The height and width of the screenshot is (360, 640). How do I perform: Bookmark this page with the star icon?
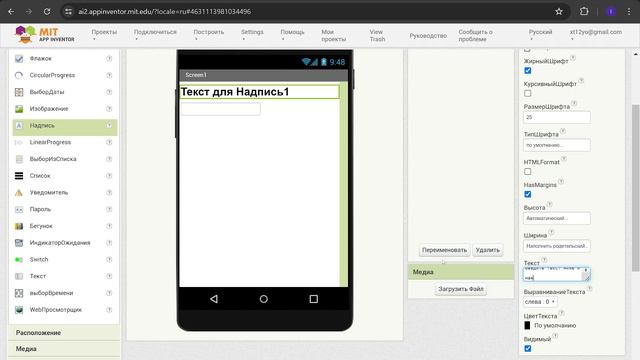coord(559,11)
